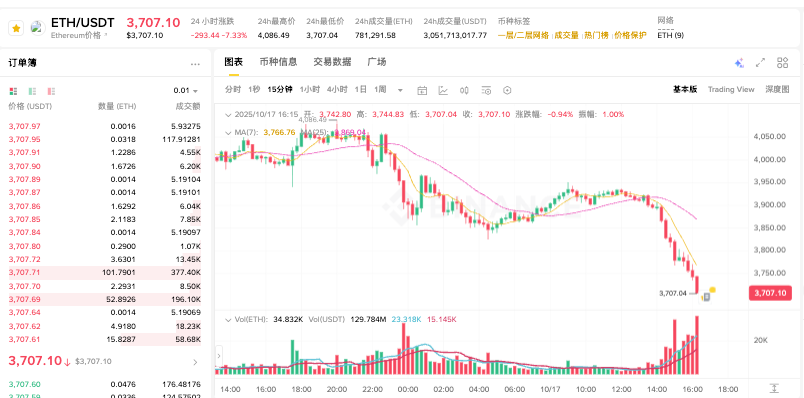Expand the chart left side panel arrow
The height and width of the screenshot is (398, 804).
[219, 355]
